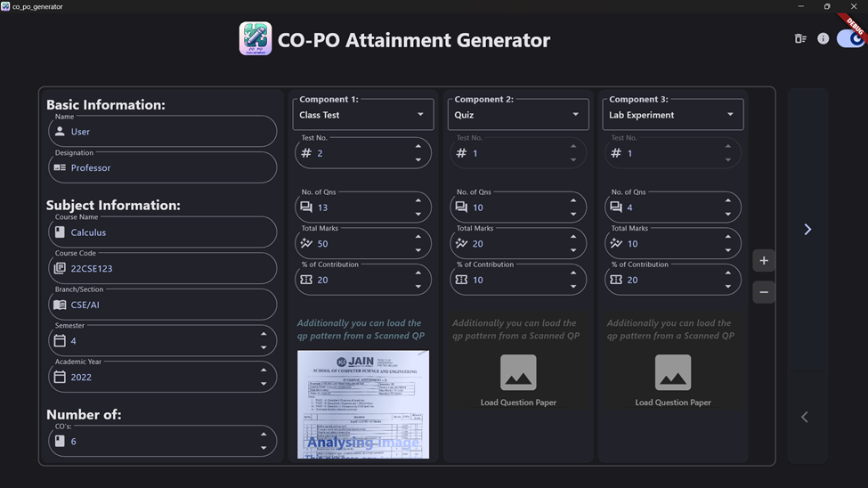The height and width of the screenshot is (488, 868).
Task: Increase Semester value with up arrow
Action: (x=264, y=334)
